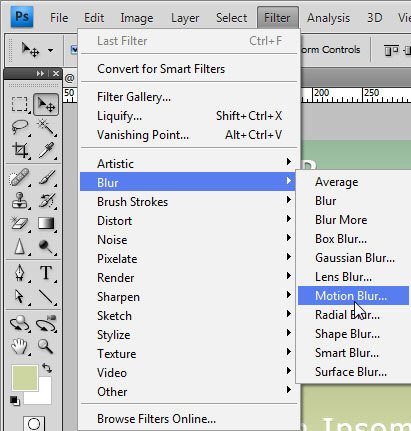411x431 pixels.
Task: Expand the Noise submenu
Action: (x=189, y=240)
